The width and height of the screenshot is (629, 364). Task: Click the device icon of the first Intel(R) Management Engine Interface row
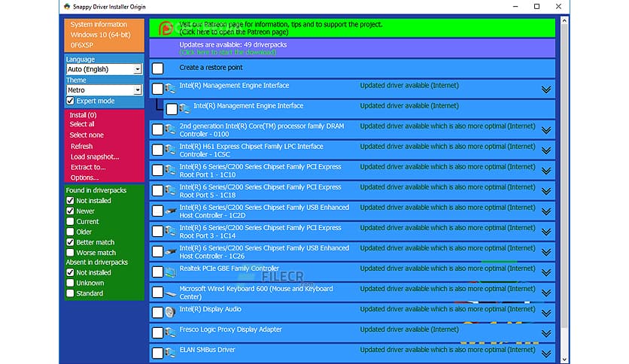pyautogui.click(x=170, y=89)
